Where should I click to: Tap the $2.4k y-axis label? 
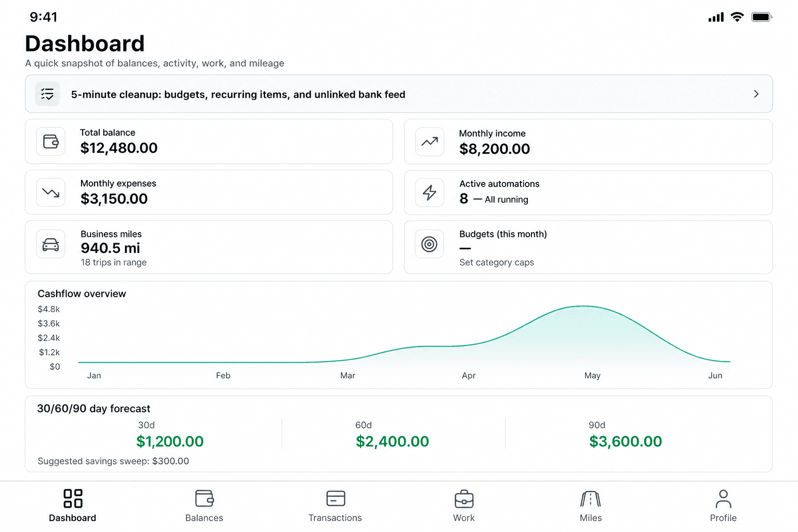pos(49,338)
